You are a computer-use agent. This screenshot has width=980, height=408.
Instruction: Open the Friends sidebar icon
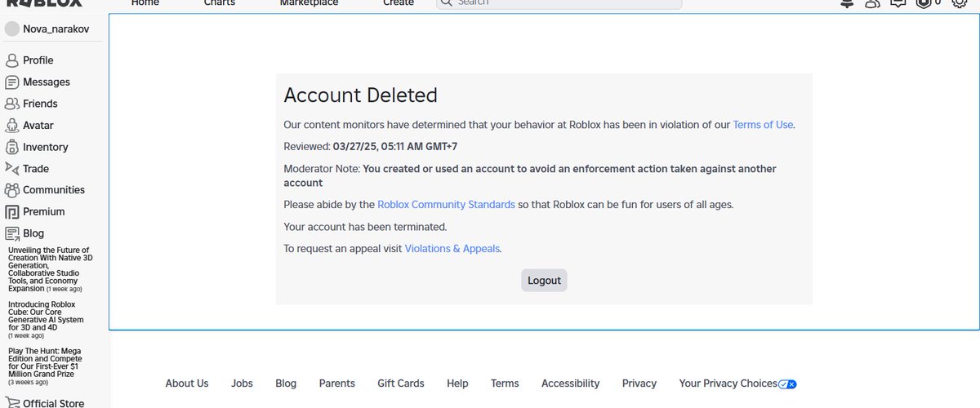point(12,104)
